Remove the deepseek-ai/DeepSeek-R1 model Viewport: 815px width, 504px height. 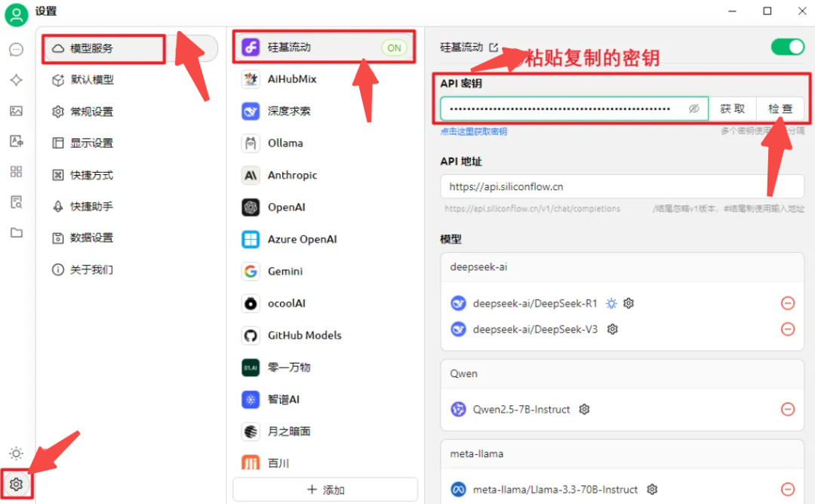[x=788, y=303]
